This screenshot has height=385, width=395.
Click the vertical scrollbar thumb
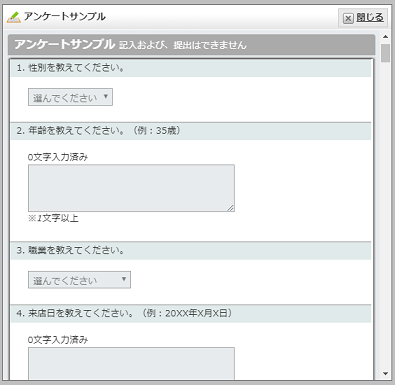point(386,53)
